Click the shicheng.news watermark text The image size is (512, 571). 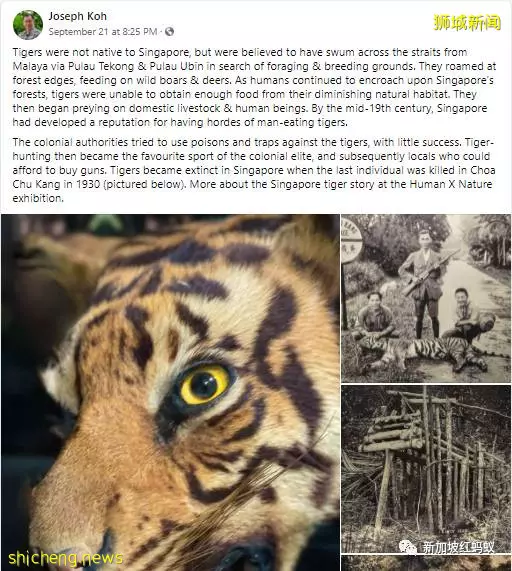[x=65, y=558]
